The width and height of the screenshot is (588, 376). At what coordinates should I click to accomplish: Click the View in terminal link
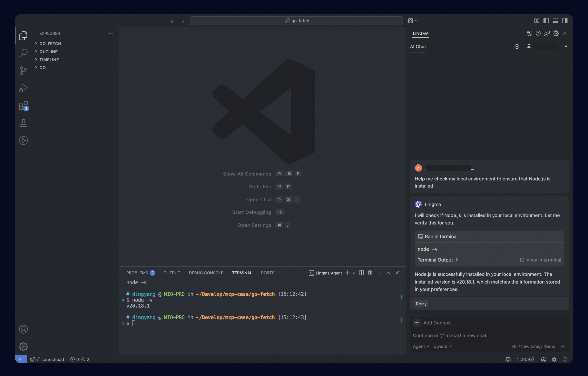tap(540, 260)
